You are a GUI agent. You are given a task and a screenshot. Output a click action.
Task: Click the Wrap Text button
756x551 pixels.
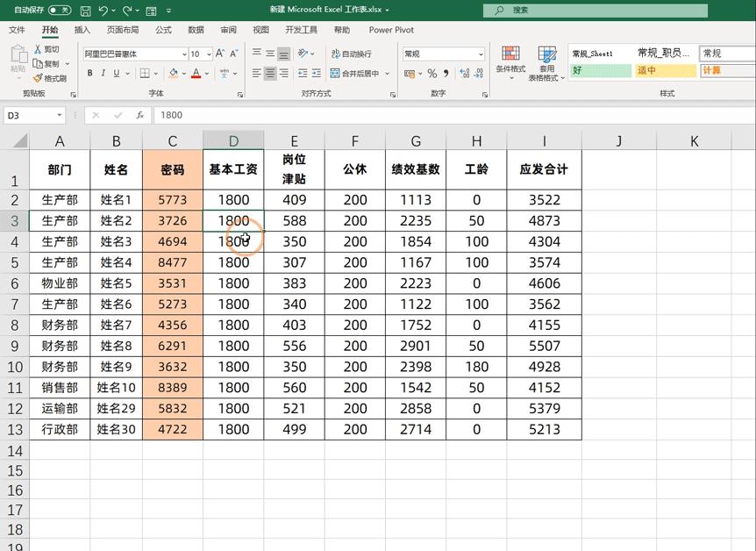353,54
